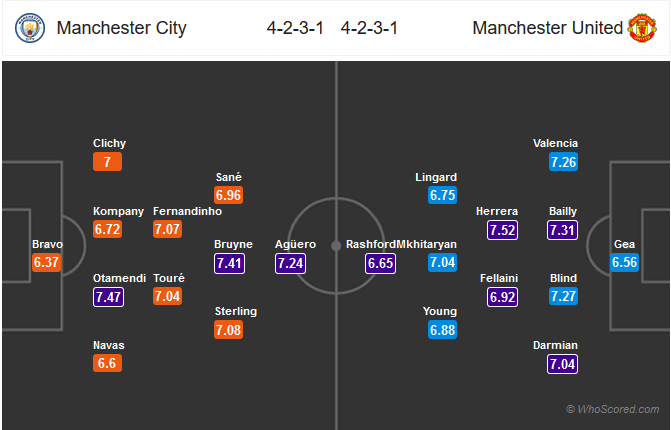Select Mkhitaryan's 7.04 rating badge
671x430 pixels.
click(x=442, y=263)
